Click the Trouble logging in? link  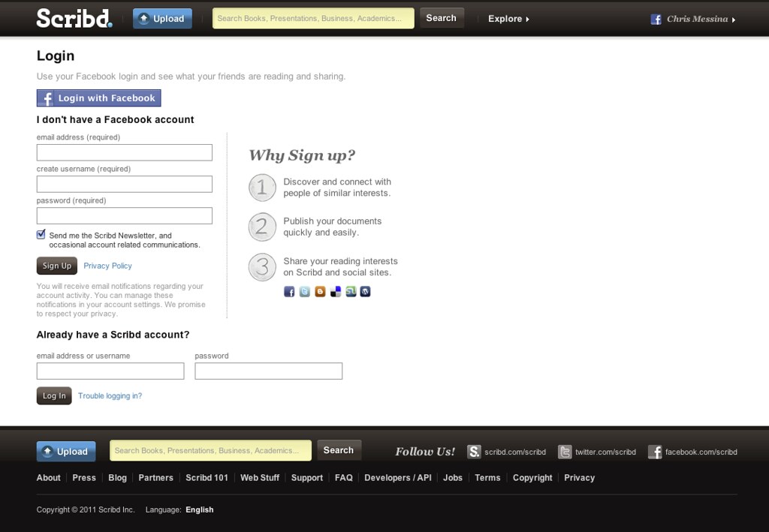110,396
